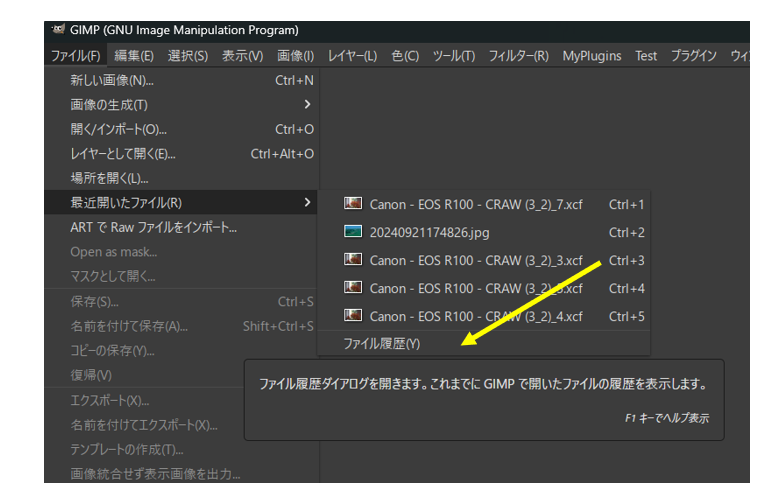Screen dimensions: 772x504
Task: Open the Test menu
Action: pyautogui.click(x=646, y=56)
